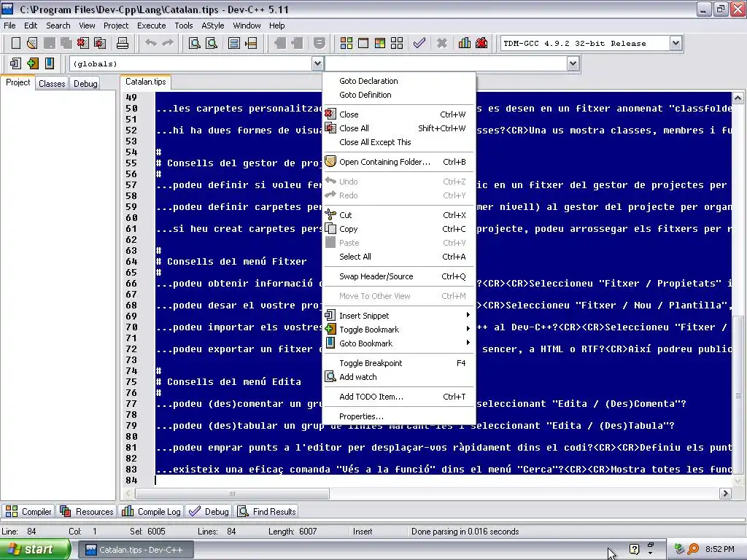
Task: Open the Compiler bottom panel tab
Action: click(28, 512)
